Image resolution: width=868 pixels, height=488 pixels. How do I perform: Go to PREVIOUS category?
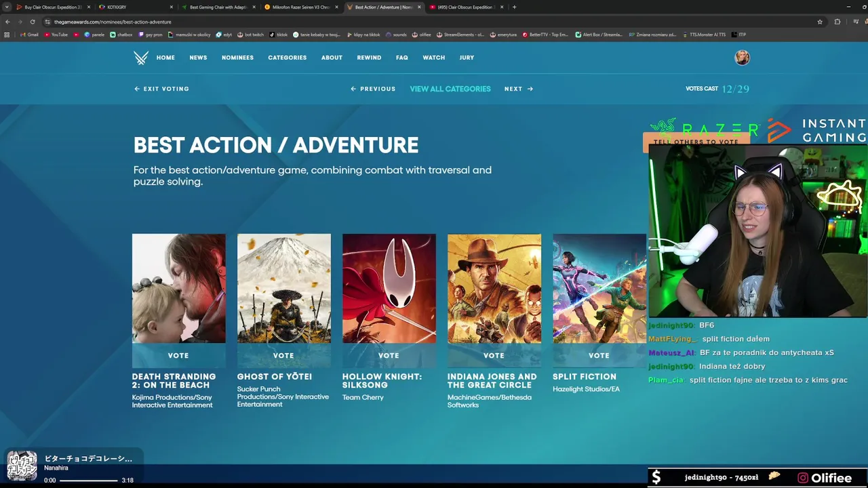click(x=373, y=89)
